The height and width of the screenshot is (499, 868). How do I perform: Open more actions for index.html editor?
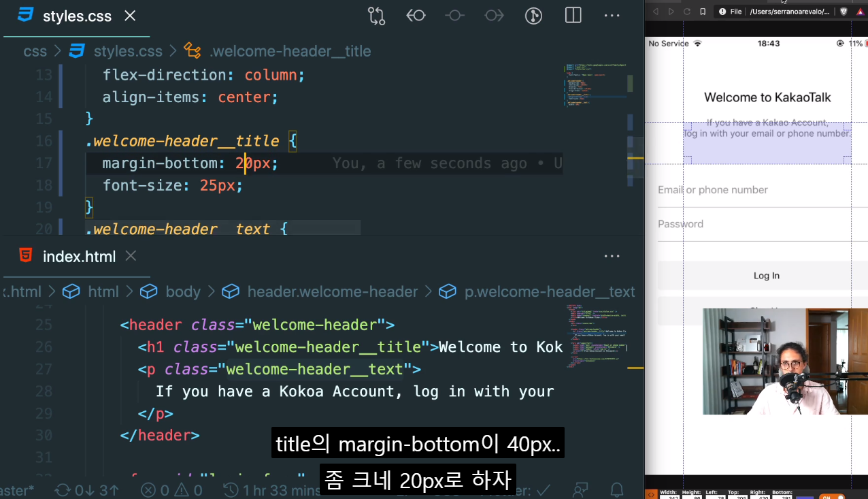click(612, 257)
